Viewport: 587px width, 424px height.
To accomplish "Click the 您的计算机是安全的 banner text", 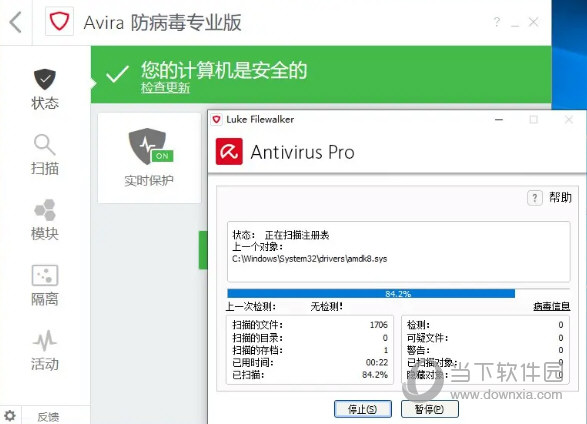I will pos(224,70).
